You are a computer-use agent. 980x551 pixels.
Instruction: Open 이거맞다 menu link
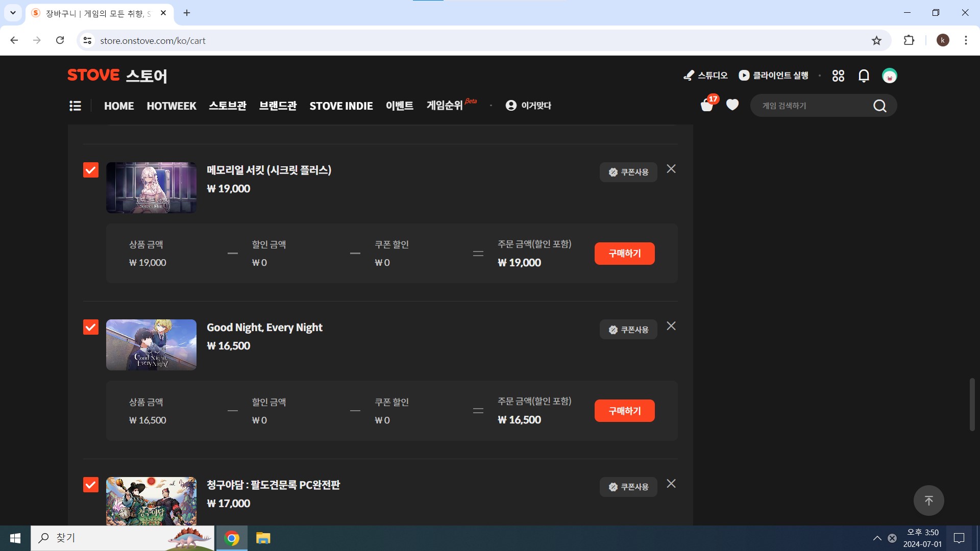point(528,106)
